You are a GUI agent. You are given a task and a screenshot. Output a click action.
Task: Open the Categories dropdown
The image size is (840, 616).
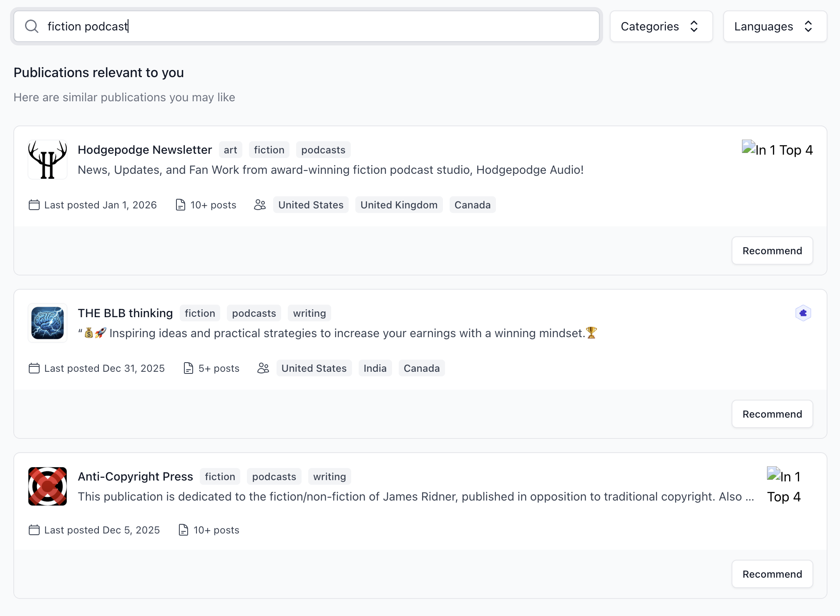(x=661, y=26)
